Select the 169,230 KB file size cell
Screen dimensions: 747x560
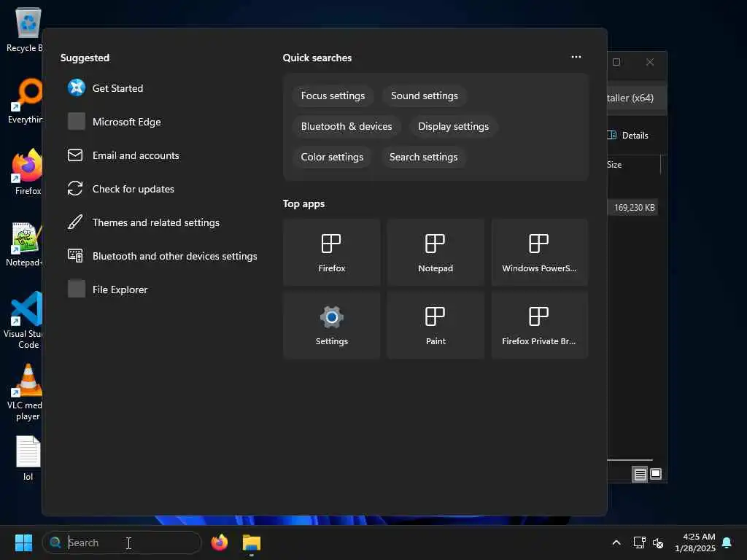coord(633,208)
